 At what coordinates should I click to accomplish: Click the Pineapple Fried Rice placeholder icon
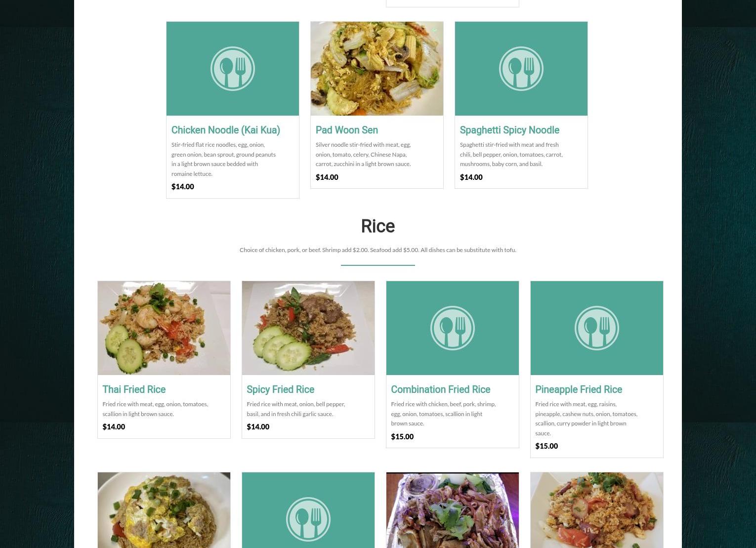point(597,328)
